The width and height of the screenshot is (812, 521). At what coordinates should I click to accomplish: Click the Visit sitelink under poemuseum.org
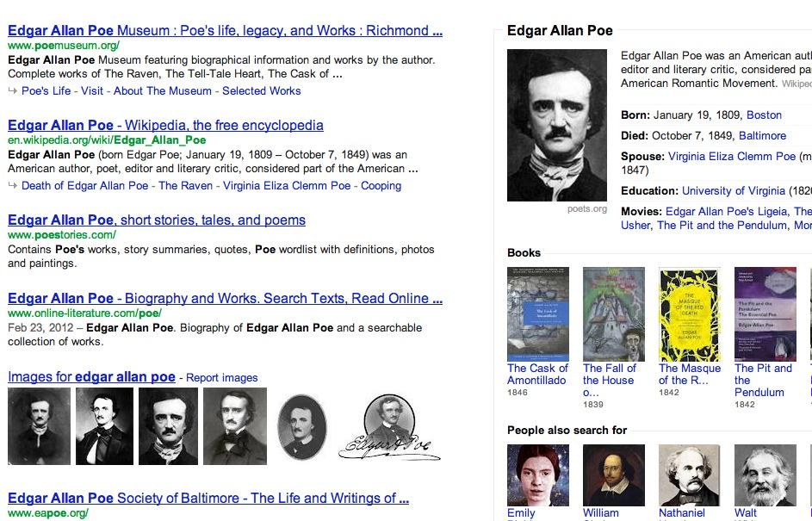tap(92, 90)
